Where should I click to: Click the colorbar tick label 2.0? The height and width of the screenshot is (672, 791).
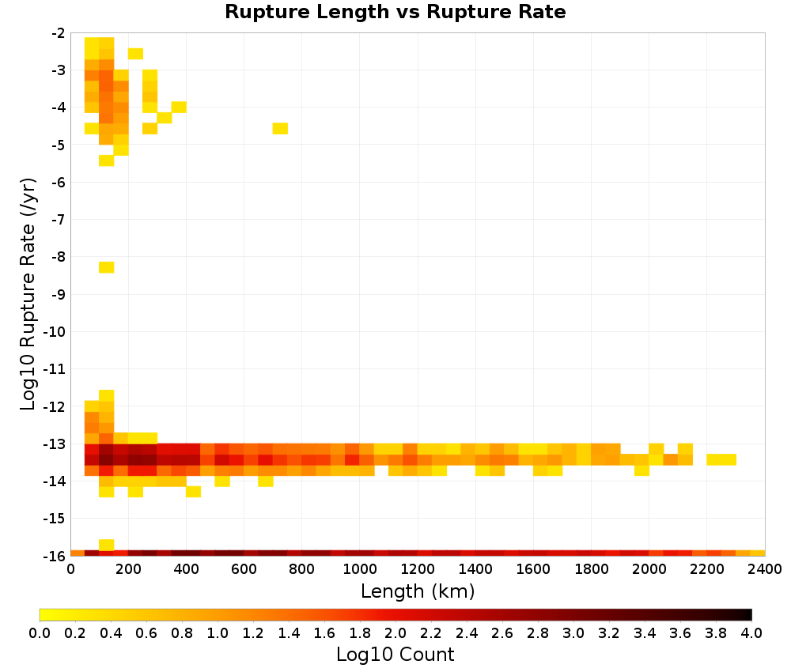click(x=395, y=632)
